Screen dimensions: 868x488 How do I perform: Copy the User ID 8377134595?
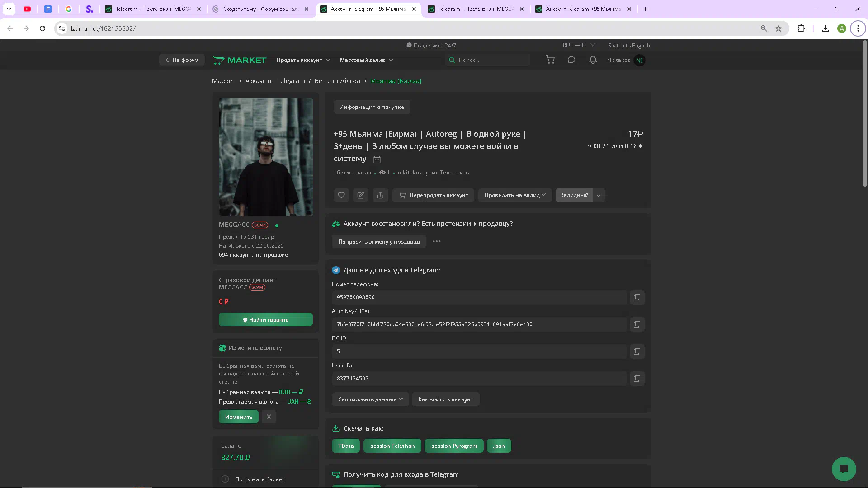click(x=637, y=379)
